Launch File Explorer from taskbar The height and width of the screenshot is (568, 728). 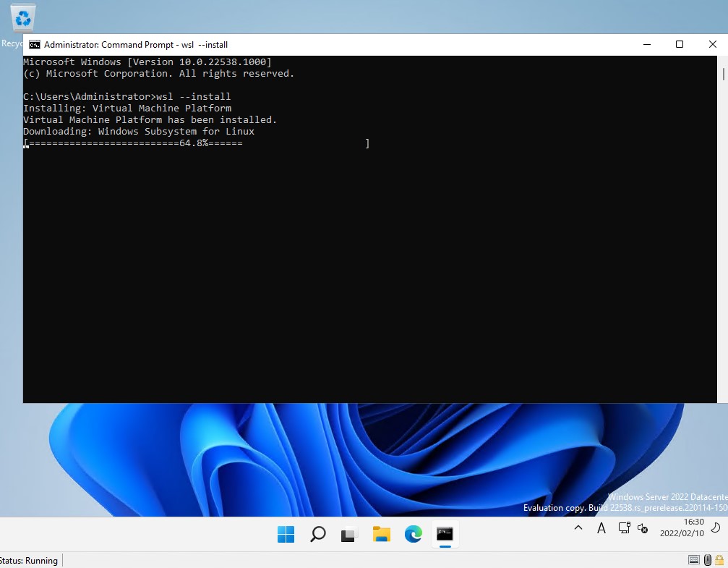381,534
